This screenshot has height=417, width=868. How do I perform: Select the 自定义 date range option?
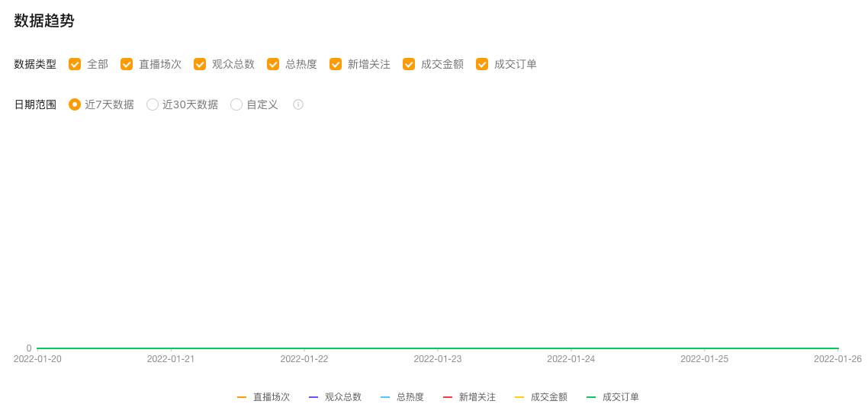[236, 104]
